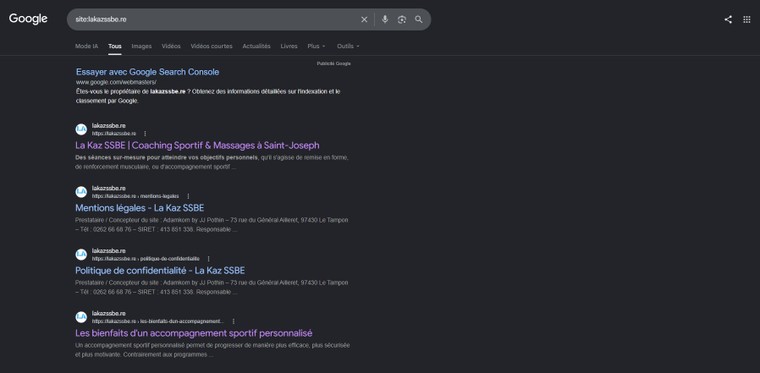
Task: Click favicon of the homepage result
Action: click(81, 129)
